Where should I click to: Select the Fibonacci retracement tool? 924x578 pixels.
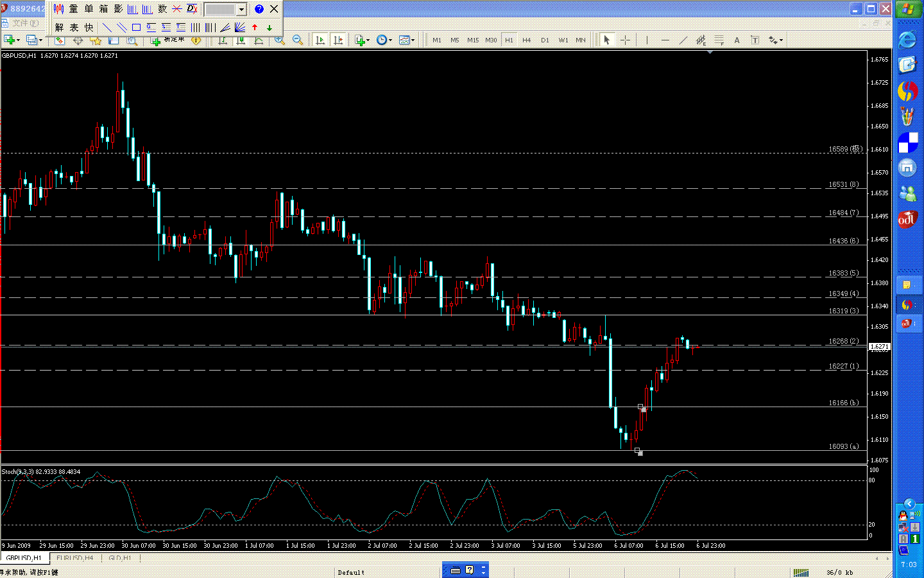[719, 40]
